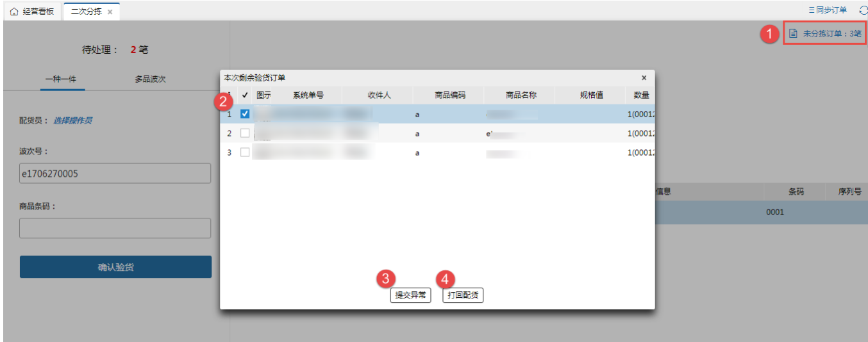Click the 数量 column header
This screenshot has width=868, height=342.
[641, 95]
